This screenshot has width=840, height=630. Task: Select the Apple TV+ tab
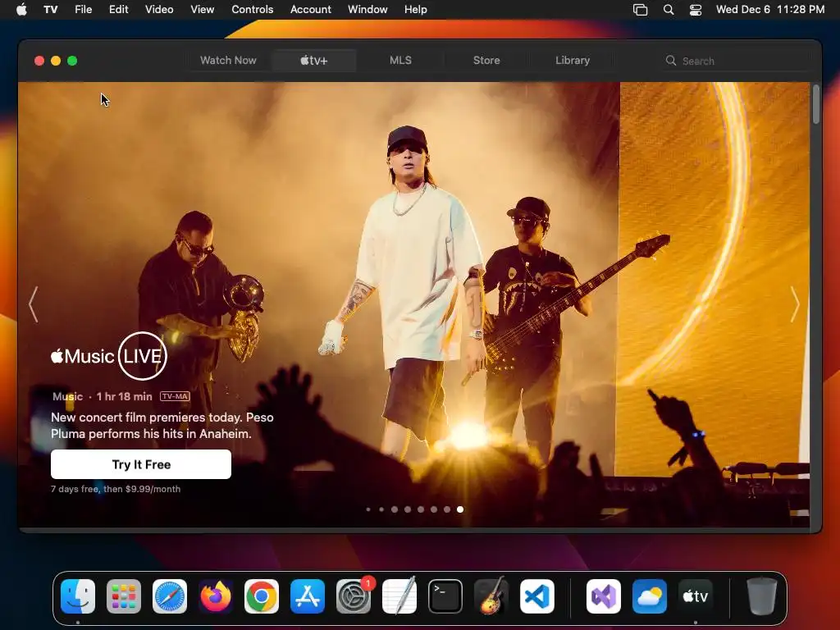[314, 61]
